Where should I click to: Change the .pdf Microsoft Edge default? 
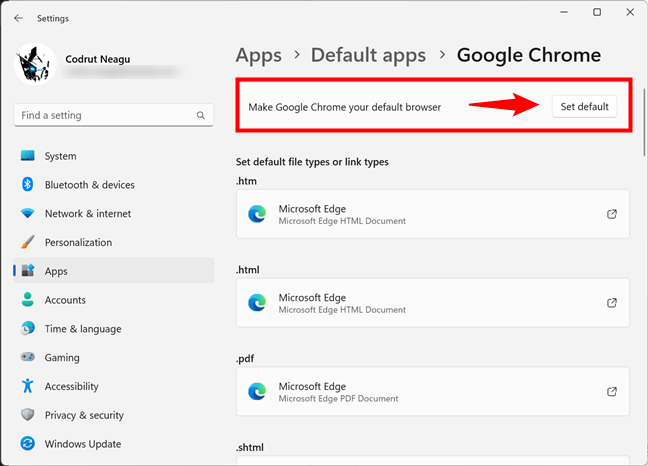click(x=432, y=390)
